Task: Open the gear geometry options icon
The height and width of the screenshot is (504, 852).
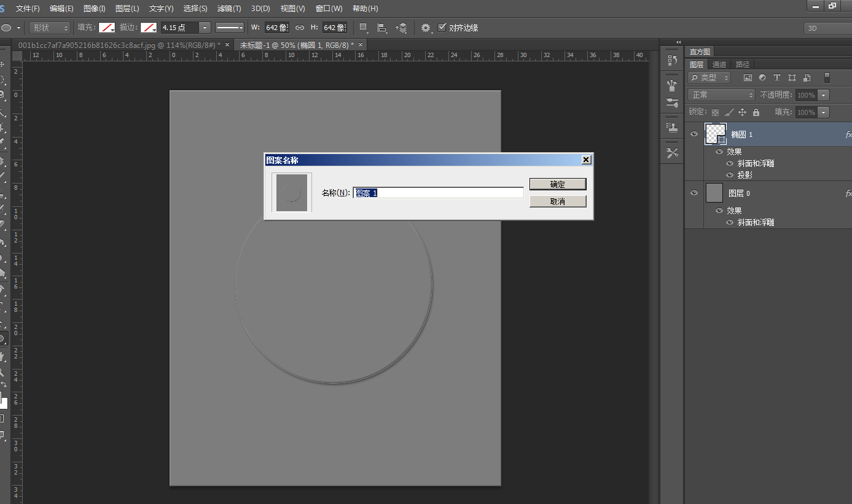Action: [426, 28]
